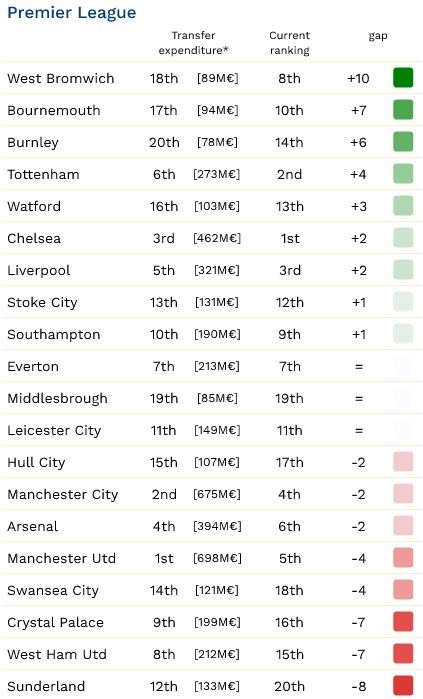Click Swansea City's 18th current ranking
The width and height of the screenshot is (423, 699).
pos(289,590)
